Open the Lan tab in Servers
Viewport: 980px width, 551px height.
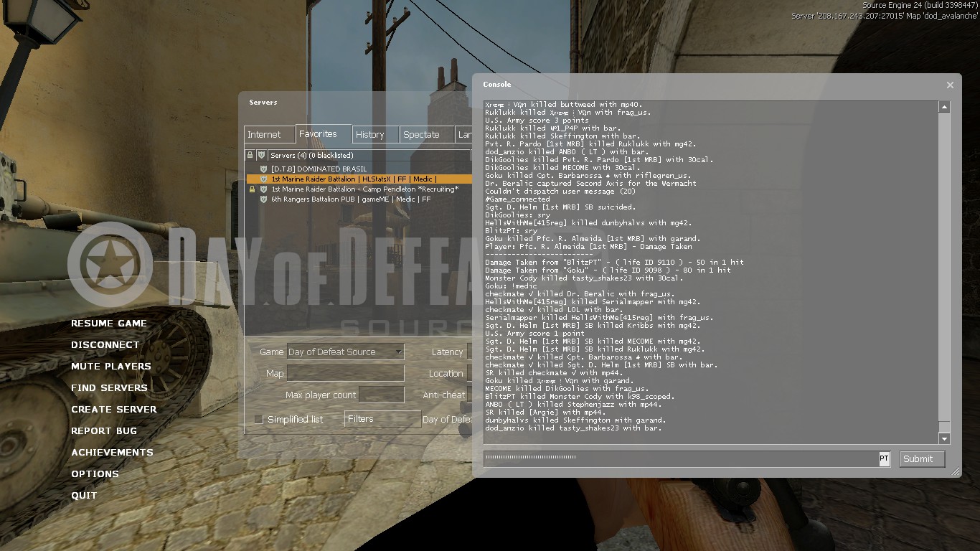click(x=464, y=134)
